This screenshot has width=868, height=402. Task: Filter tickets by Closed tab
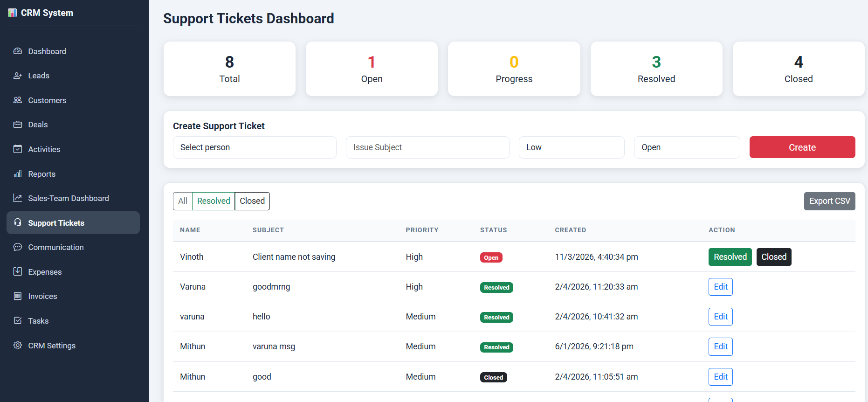click(252, 201)
